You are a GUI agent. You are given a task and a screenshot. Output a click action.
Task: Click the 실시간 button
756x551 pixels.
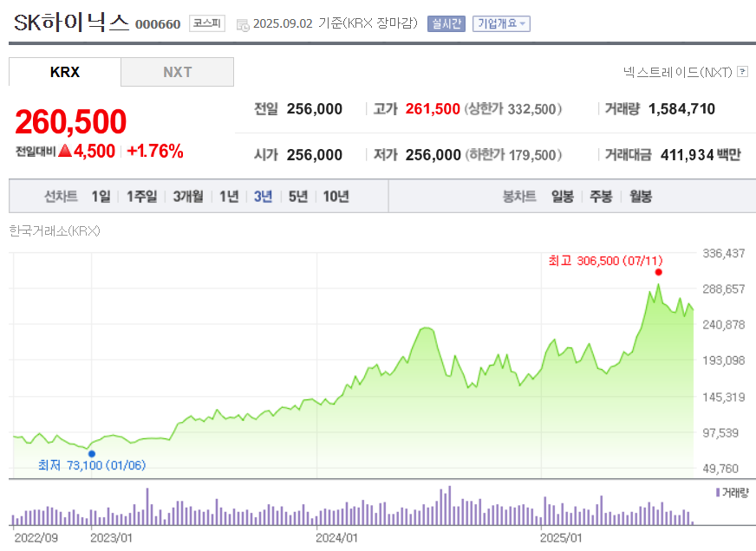[x=446, y=23]
